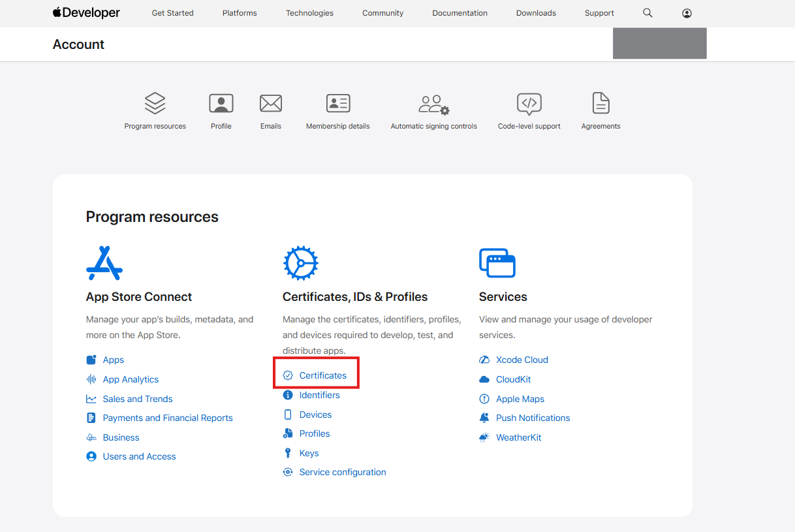Open the account profile icon in navbar
Screen dimensions: 795x532
tap(687, 13)
